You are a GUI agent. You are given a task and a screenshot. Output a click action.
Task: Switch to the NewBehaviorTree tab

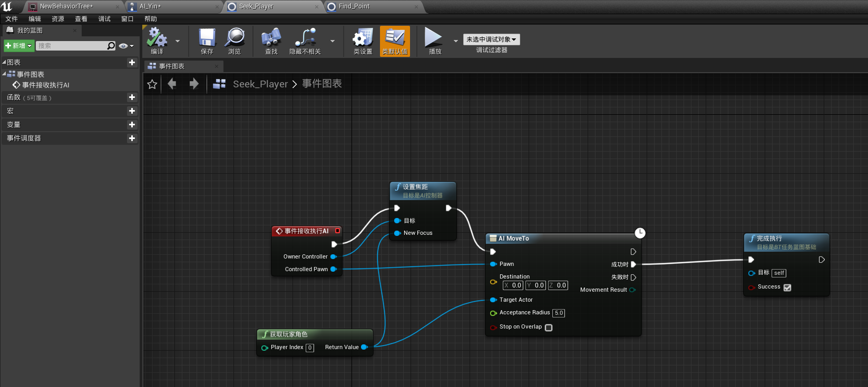74,6
